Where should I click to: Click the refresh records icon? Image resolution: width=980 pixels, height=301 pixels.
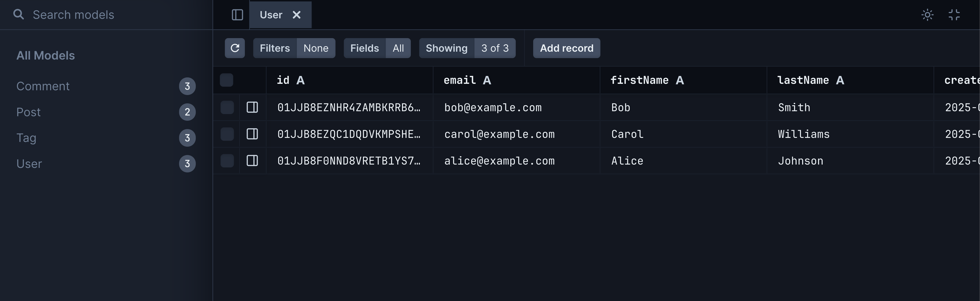pyautogui.click(x=235, y=48)
